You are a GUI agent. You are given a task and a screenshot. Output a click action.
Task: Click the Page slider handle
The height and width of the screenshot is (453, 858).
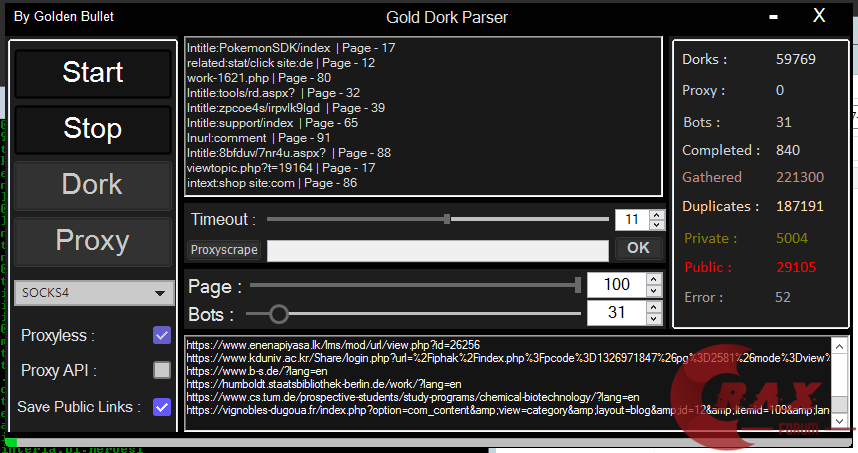(578, 286)
